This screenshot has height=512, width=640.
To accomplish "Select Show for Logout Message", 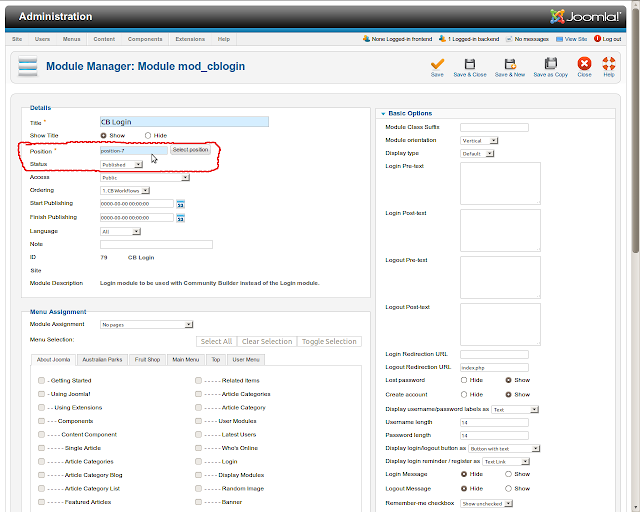I will [508, 488].
